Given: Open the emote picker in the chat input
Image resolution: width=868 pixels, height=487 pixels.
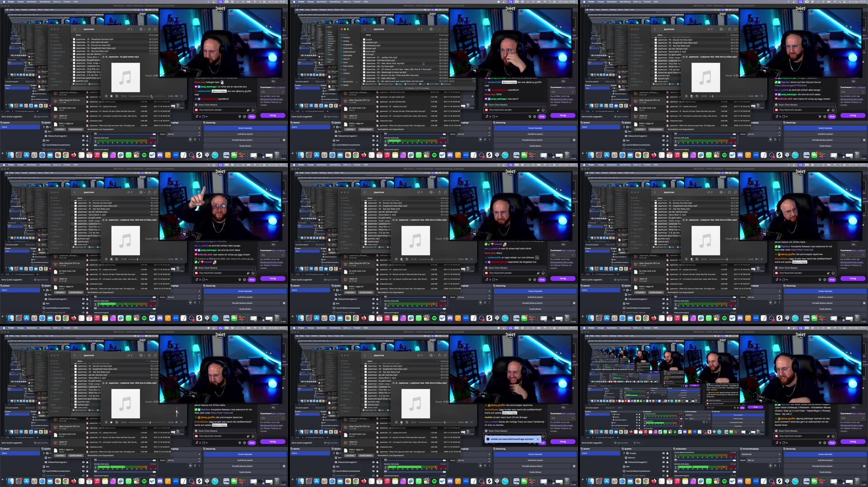Looking at the screenshot, I should (253, 110).
